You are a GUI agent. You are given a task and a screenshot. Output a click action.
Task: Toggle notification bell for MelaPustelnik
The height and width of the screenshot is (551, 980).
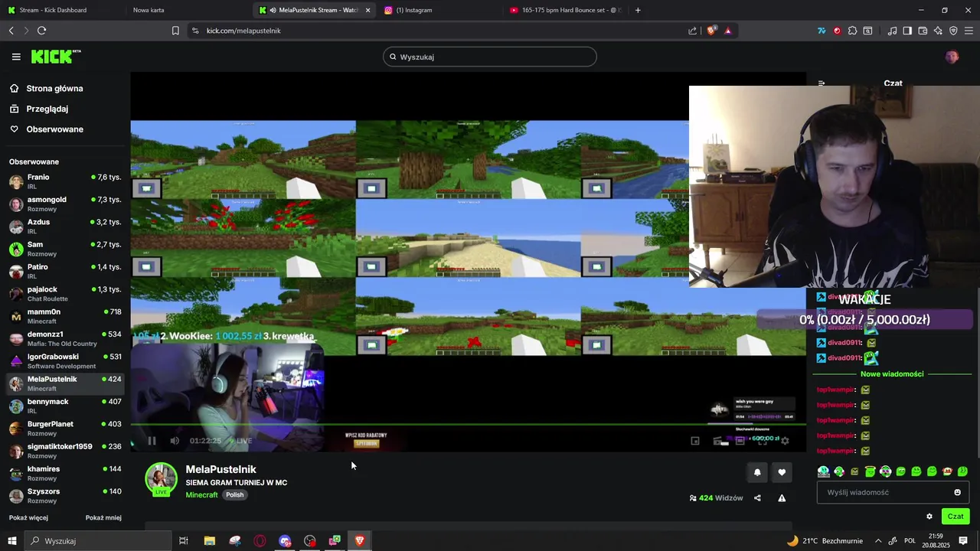click(757, 472)
